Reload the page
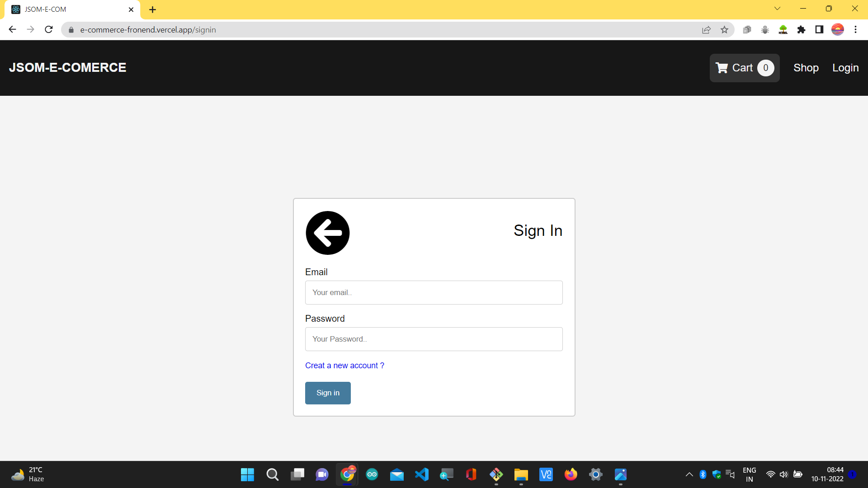The height and width of the screenshot is (488, 868). [x=48, y=29]
